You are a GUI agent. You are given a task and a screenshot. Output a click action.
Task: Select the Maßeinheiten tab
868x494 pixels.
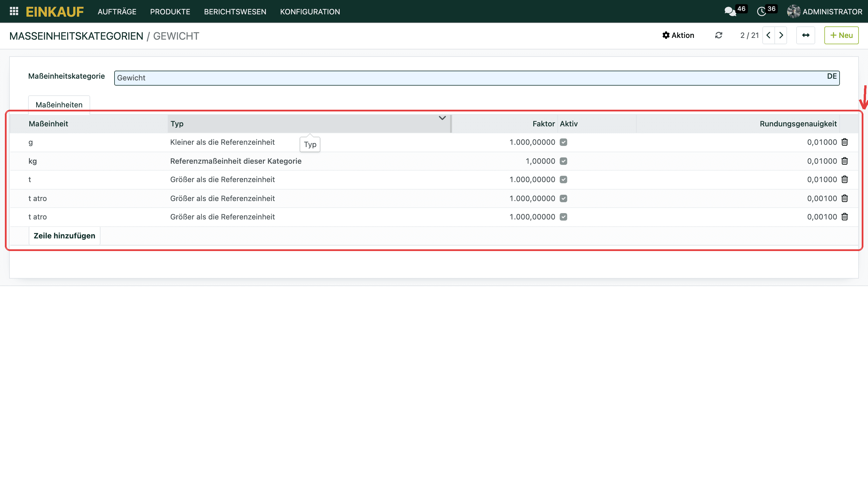pyautogui.click(x=59, y=105)
